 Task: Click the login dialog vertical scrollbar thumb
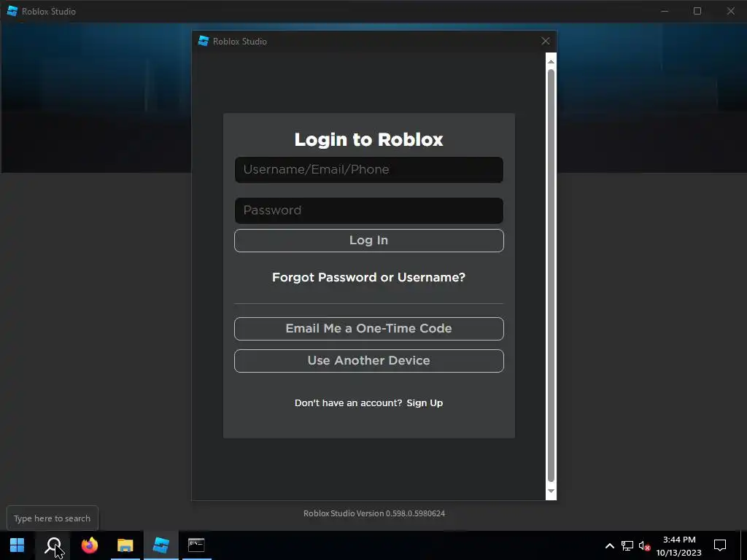(x=551, y=276)
